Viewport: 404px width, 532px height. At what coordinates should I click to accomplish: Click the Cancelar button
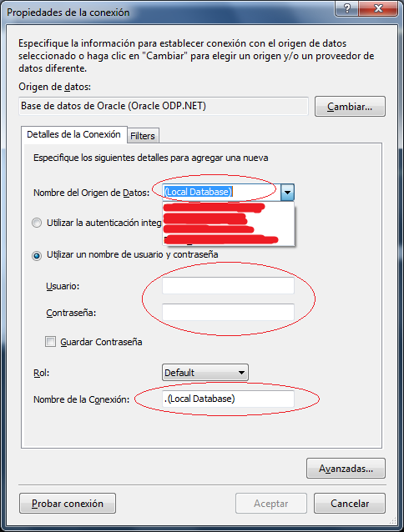pyautogui.click(x=350, y=504)
